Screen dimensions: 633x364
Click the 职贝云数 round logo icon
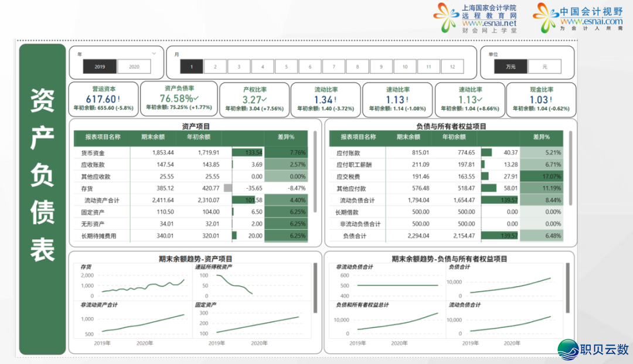[567, 349]
